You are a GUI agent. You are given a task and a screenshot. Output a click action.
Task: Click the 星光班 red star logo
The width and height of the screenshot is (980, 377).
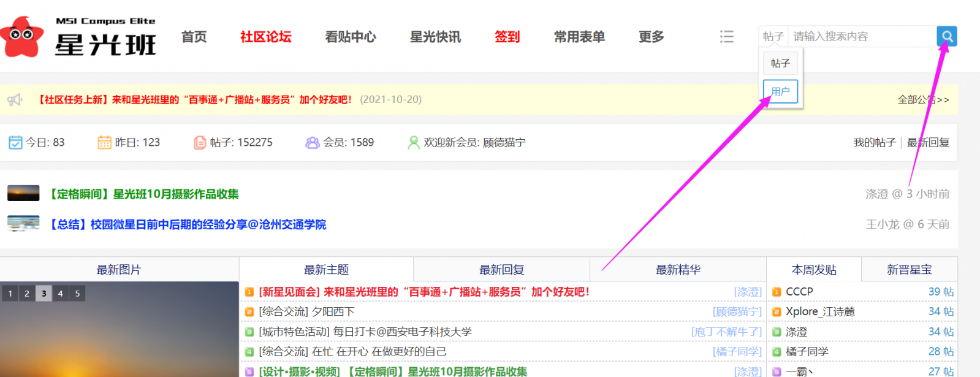pos(22,36)
